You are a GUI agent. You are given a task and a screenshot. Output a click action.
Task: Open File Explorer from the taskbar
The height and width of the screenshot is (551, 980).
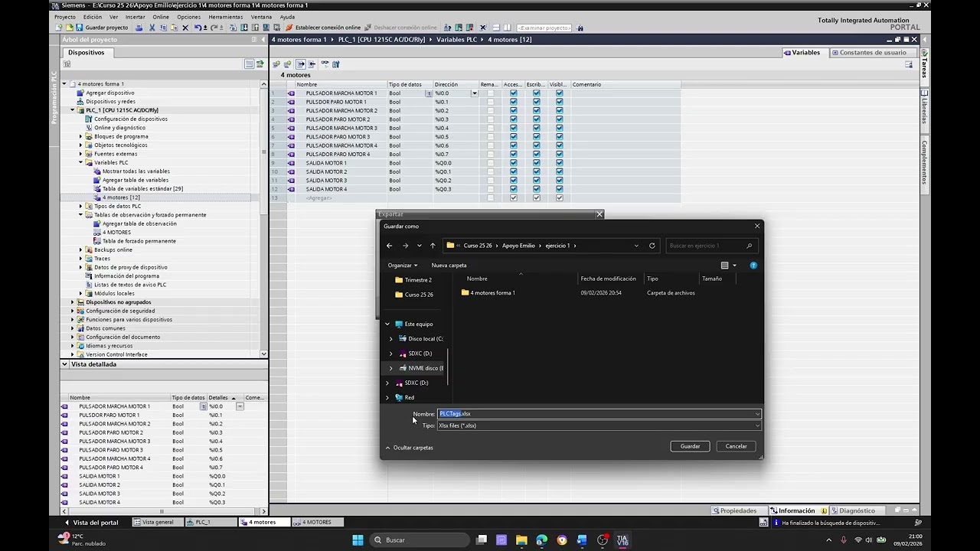[521, 540]
